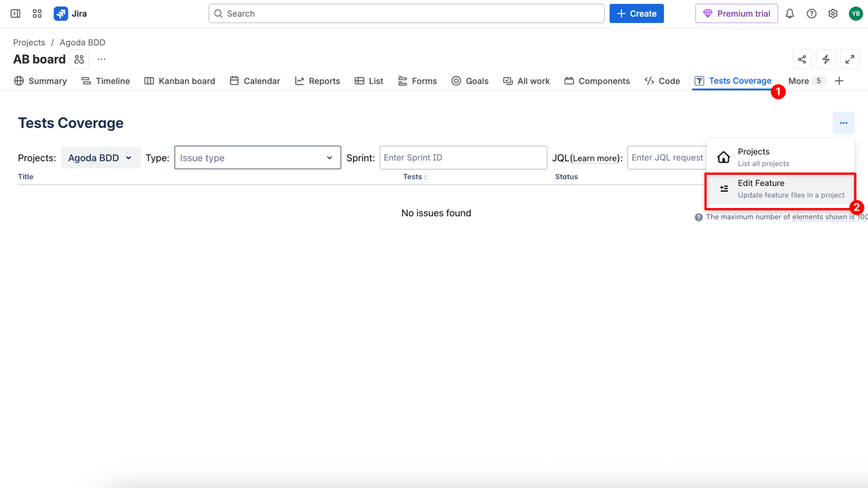Open the notifications bell
Viewport: 868px width, 488px height.
click(790, 14)
